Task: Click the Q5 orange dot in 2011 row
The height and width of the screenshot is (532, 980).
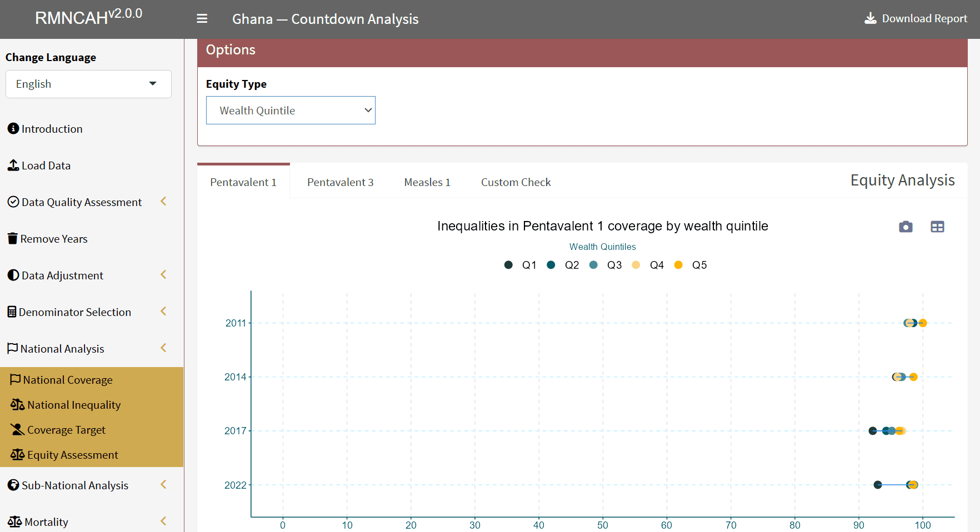Action: point(923,323)
